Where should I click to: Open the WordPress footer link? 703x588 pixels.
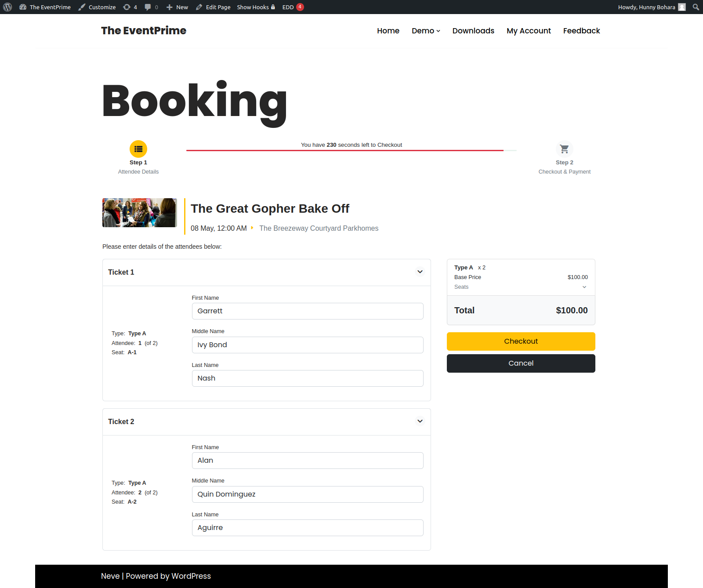coord(191,576)
